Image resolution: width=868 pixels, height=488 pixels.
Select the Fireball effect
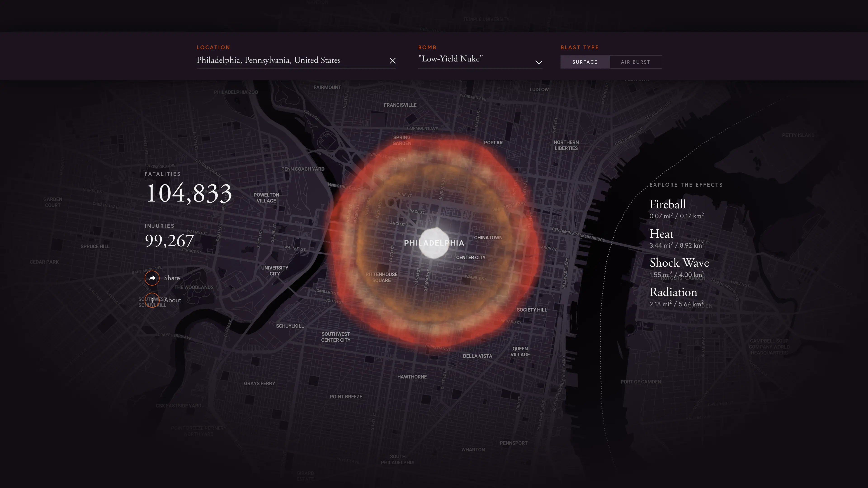667,205
